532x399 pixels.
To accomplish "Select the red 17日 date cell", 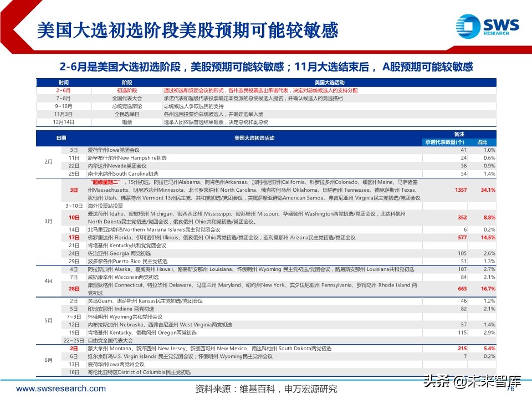I will pyautogui.click(x=74, y=238).
